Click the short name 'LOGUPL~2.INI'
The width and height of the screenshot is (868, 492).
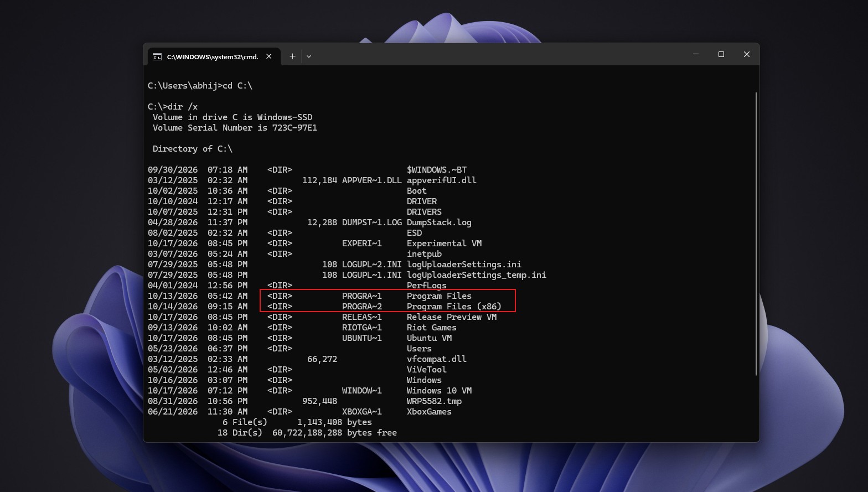tap(372, 265)
